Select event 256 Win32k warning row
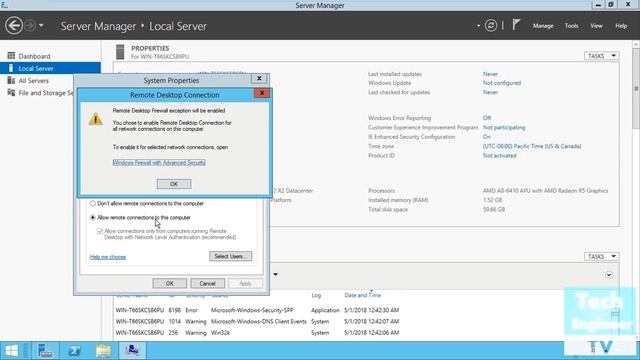 (257, 333)
